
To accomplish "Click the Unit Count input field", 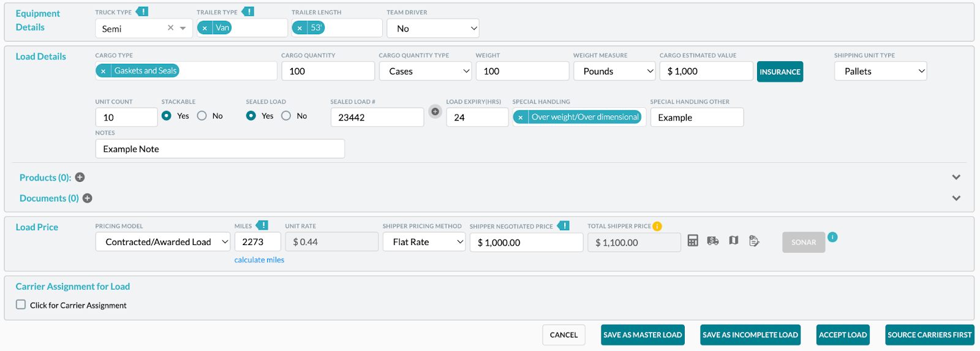I will (x=127, y=117).
